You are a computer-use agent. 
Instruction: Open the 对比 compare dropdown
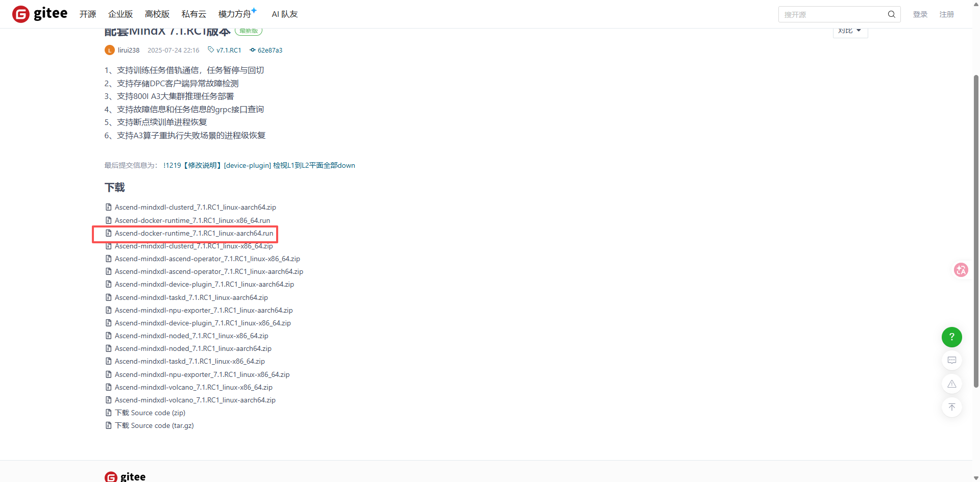[850, 31]
